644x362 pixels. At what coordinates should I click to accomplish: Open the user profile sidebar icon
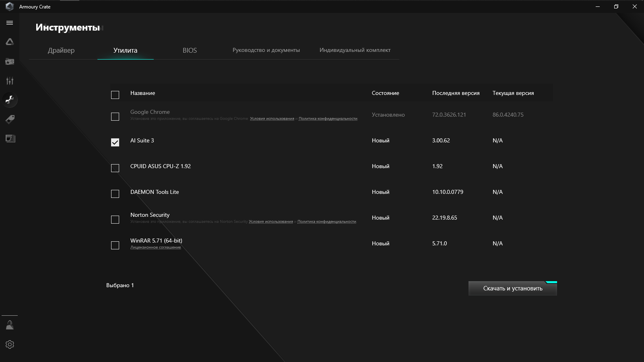(x=10, y=325)
